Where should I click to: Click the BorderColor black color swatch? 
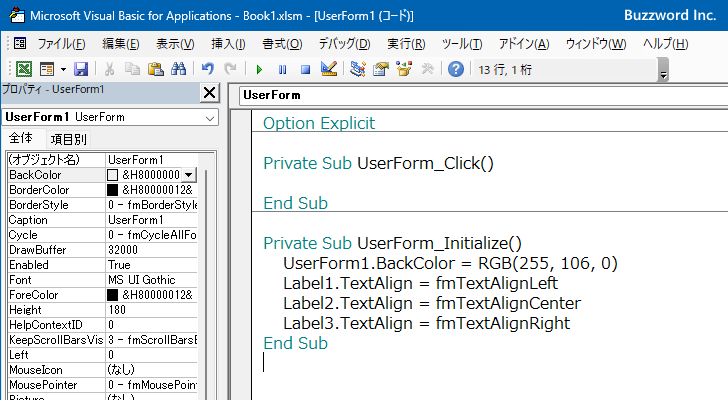coord(113,190)
